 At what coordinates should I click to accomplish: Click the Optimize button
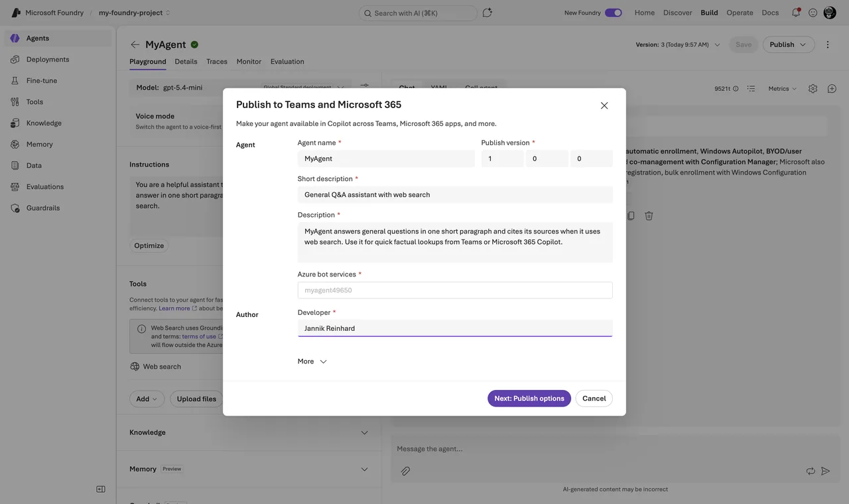pyautogui.click(x=149, y=245)
